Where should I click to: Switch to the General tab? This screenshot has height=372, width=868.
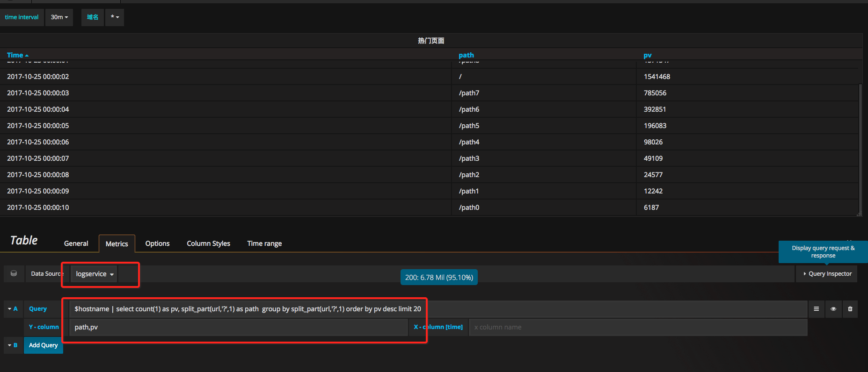point(76,243)
